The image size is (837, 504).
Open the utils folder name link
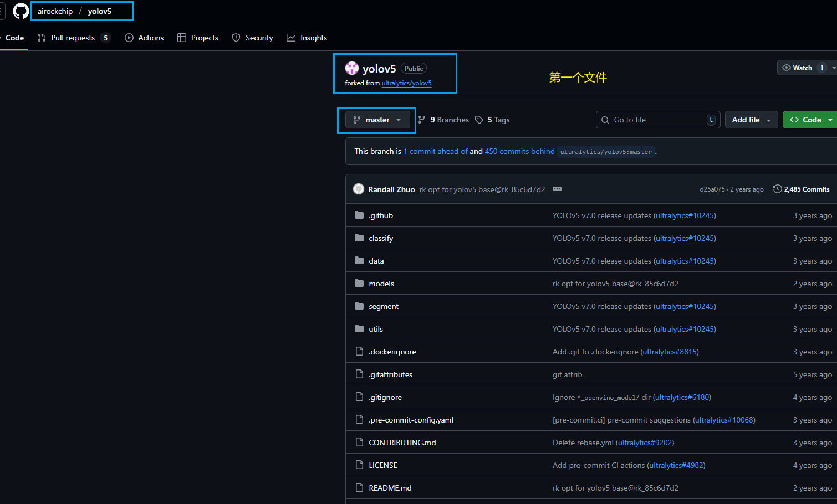376,329
